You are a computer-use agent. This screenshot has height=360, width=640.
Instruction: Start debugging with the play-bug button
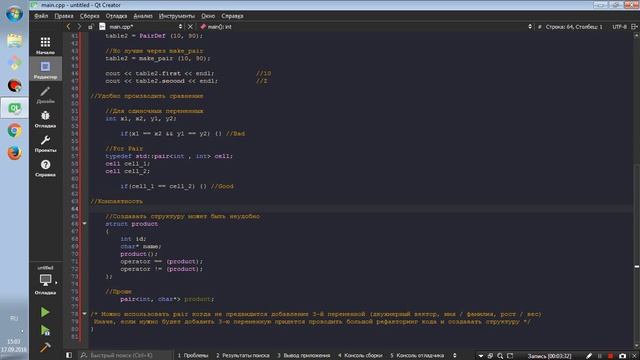(45, 330)
